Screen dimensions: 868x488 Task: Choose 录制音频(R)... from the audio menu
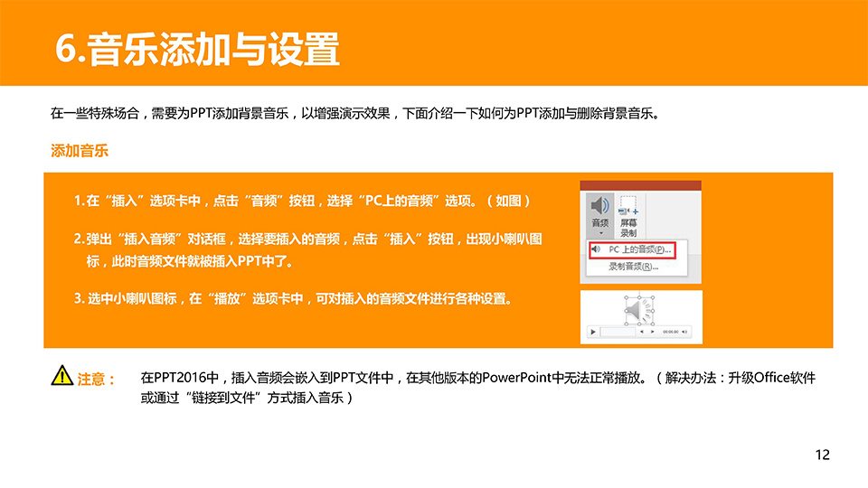pos(633,267)
